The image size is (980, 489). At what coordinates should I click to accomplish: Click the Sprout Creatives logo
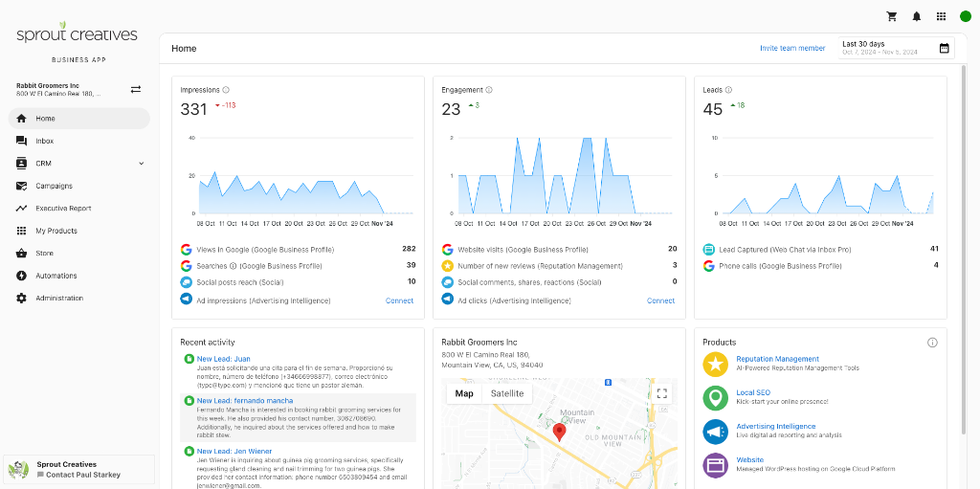click(x=77, y=33)
